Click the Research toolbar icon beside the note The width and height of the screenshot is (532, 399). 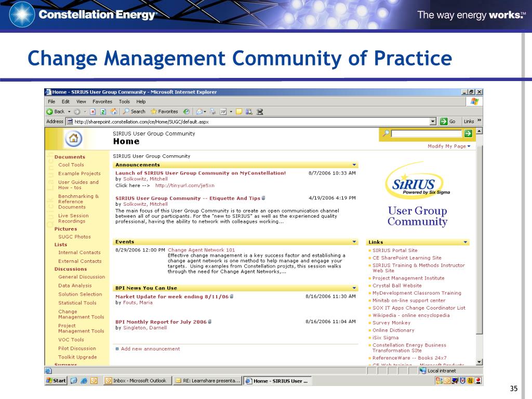(249, 112)
